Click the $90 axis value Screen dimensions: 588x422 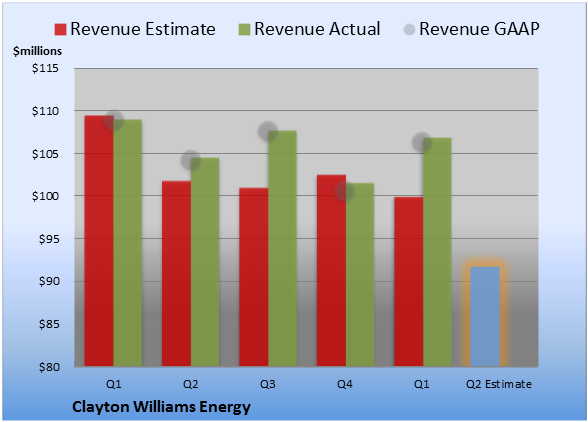pos(49,281)
